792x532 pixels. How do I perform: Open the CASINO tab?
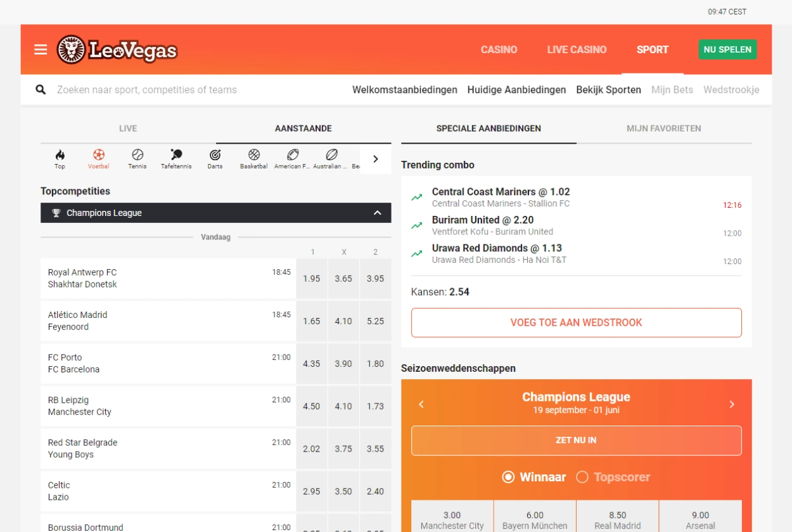click(x=499, y=49)
